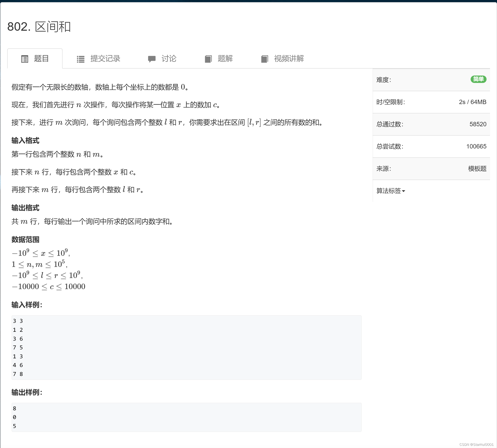Click the 提交记录 list icon
The width and height of the screenshot is (497, 448).
[x=81, y=59]
